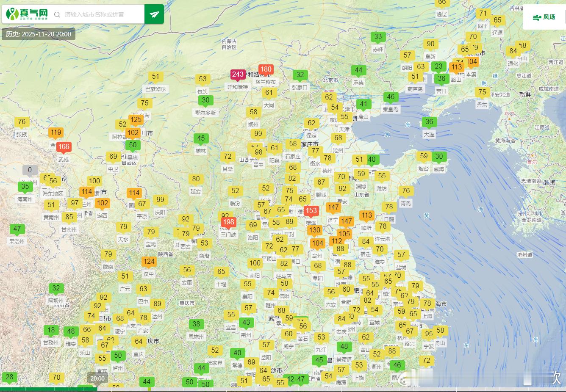Open the 45 marker above 榆林
566x392 pixels.
pyautogui.click(x=201, y=138)
